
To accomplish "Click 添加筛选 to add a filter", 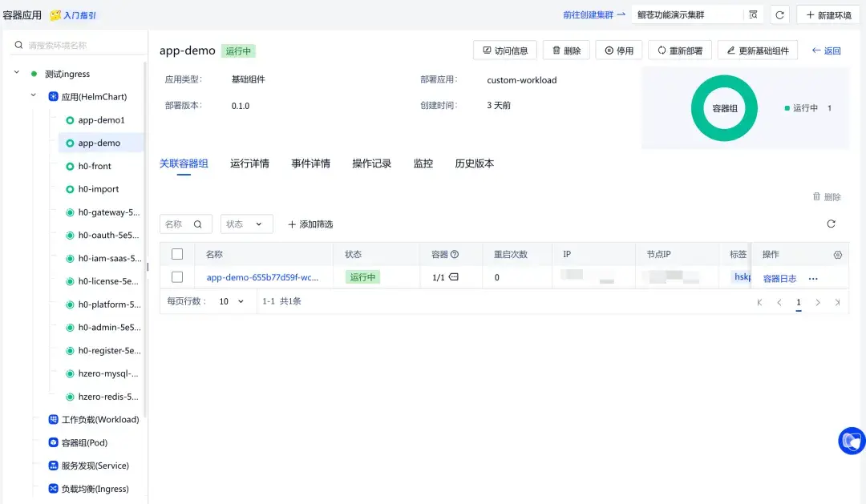I will pyautogui.click(x=310, y=224).
